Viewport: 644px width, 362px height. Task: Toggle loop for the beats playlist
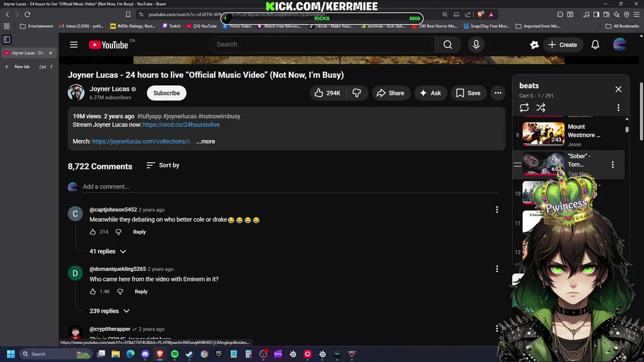click(524, 108)
